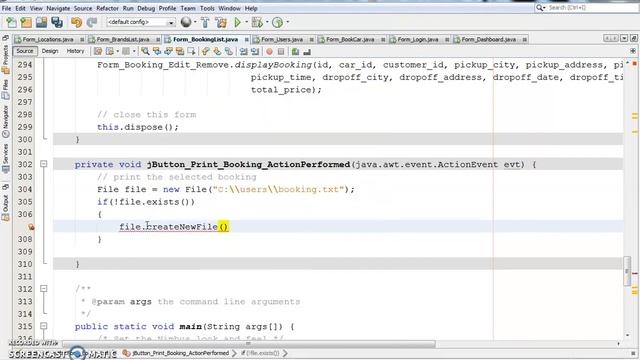Screen dimensions: 640x360
Task: Show opened documents list dropdown
Action: click(x=624, y=38)
